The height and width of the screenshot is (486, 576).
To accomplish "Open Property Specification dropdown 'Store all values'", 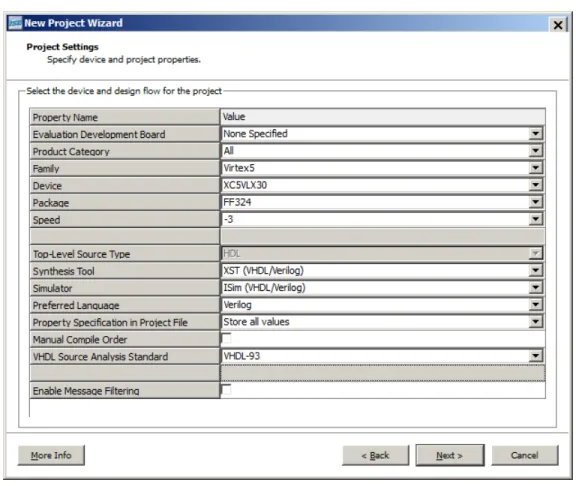I will tap(536, 322).
